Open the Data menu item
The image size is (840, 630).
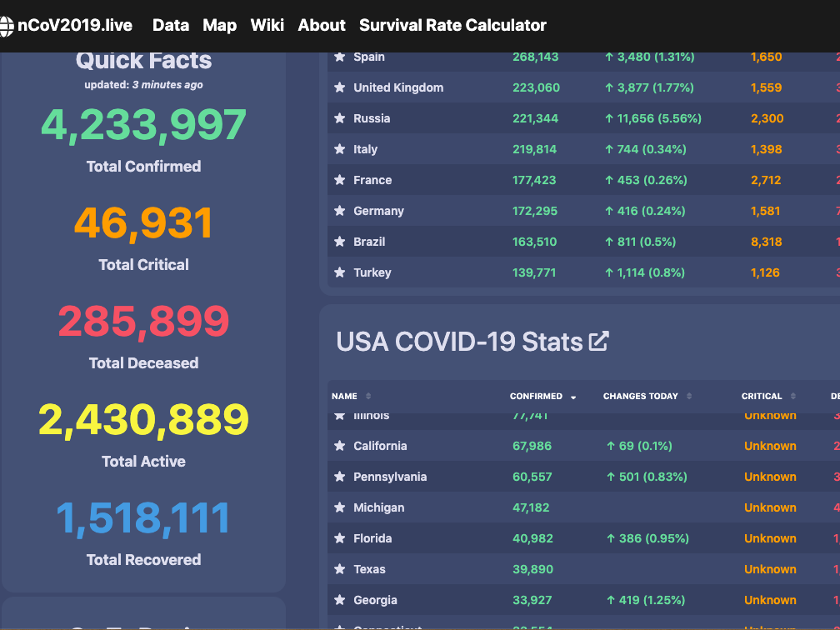point(171,26)
